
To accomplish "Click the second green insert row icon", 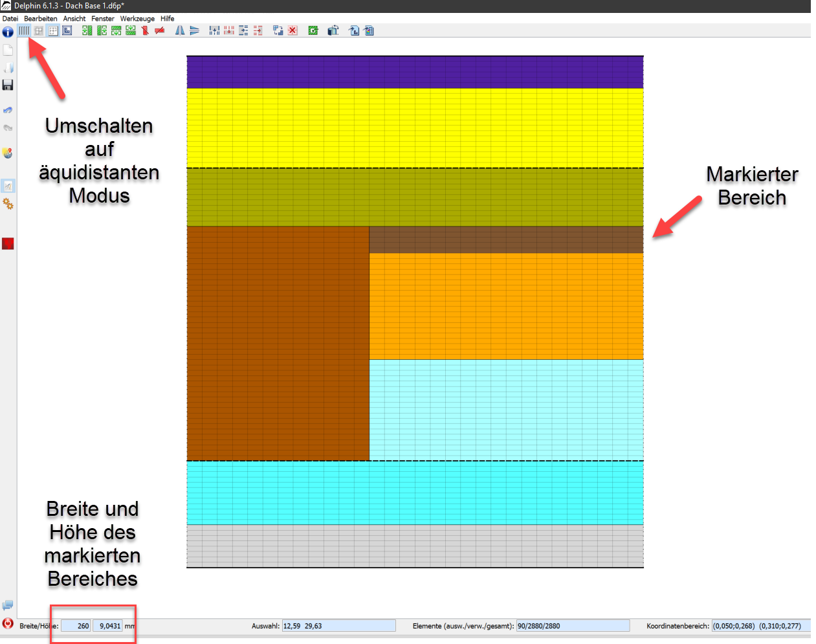I will click(x=131, y=30).
